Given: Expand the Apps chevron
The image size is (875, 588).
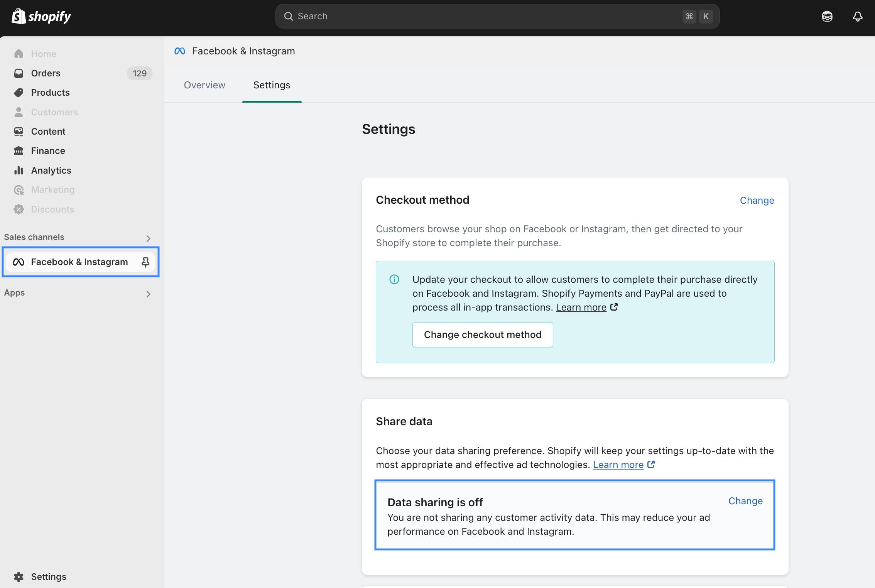Looking at the screenshot, I should click(x=148, y=294).
